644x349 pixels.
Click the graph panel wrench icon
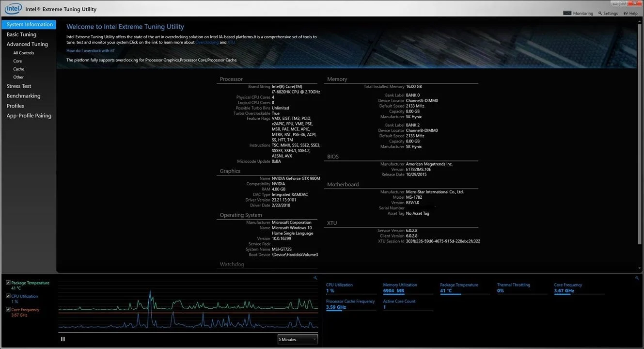315,278
